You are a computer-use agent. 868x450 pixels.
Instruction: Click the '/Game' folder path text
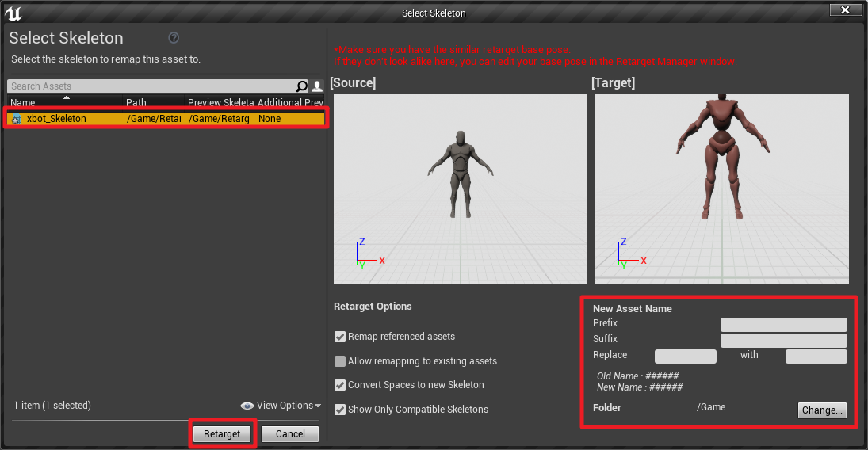pyautogui.click(x=711, y=407)
